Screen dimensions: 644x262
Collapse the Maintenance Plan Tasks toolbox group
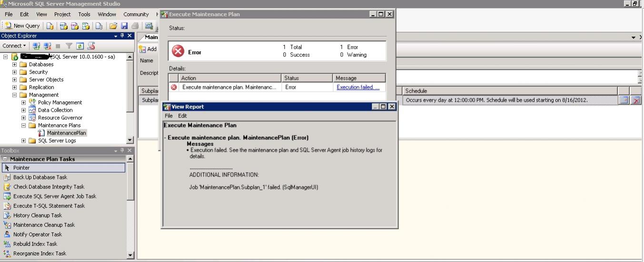[5, 159]
